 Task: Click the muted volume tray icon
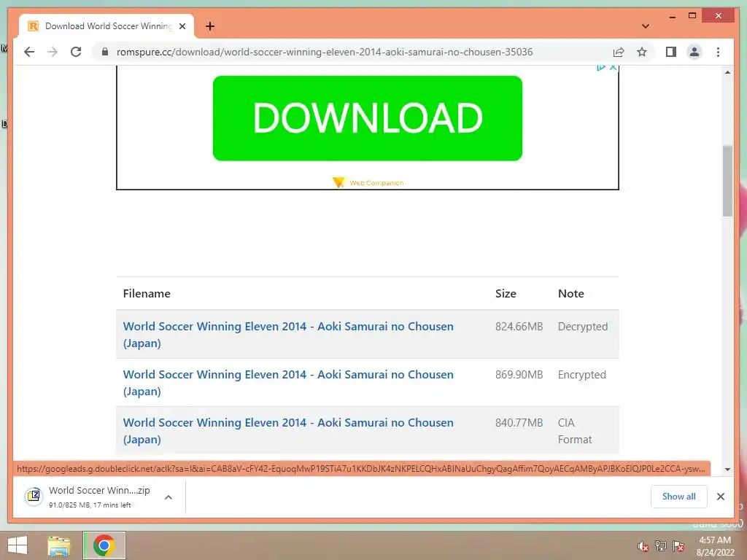pyautogui.click(x=643, y=546)
